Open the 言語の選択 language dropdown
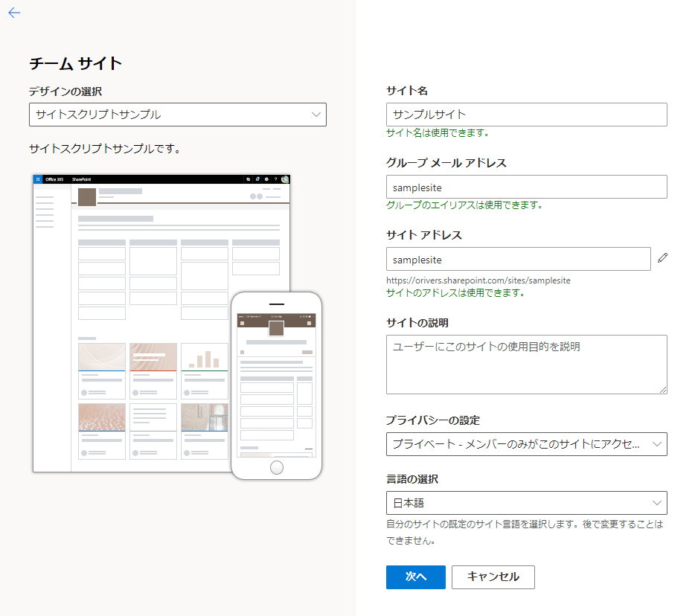 tap(526, 503)
